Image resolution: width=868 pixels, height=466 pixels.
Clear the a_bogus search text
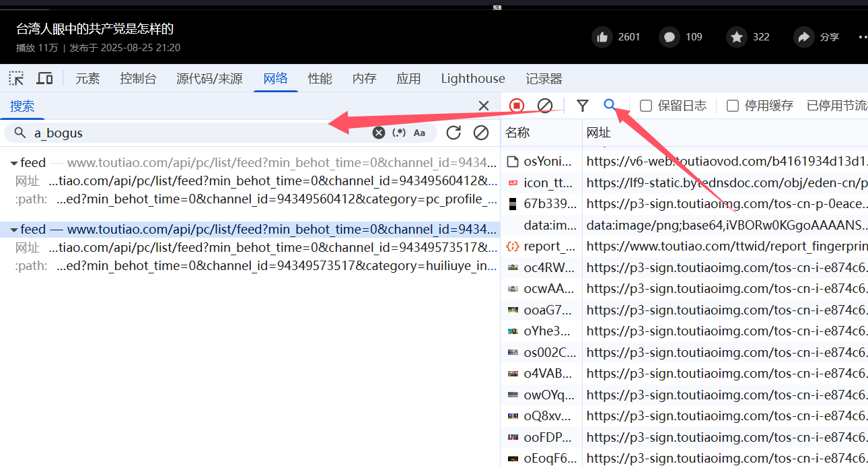pos(379,133)
